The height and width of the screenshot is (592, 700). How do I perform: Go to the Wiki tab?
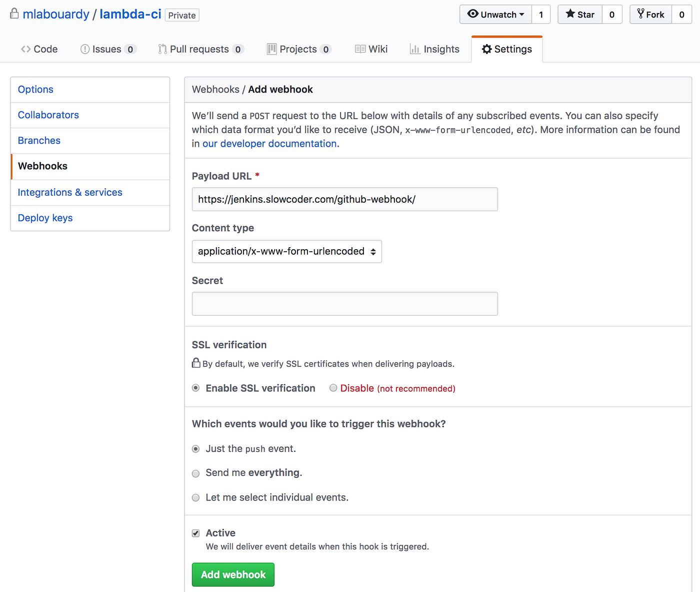(x=371, y=49)
